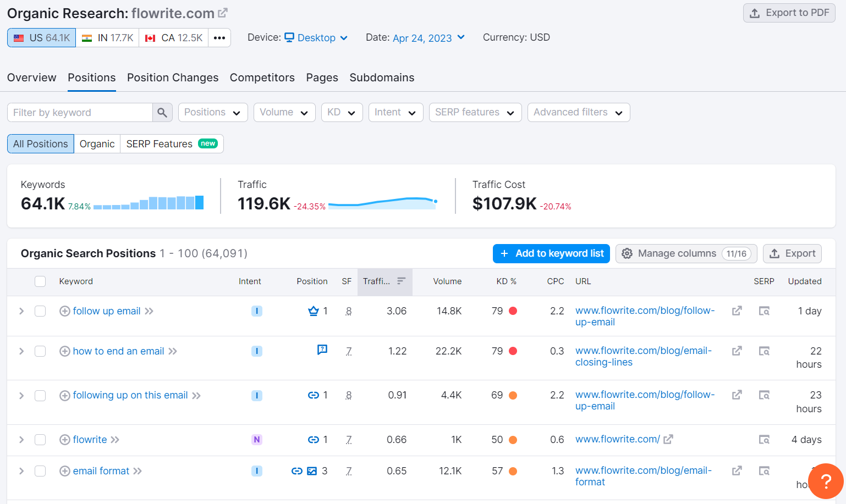846x504 pixels.
Task: Select the IN 17.7K database button
Action: pyautogui.click(x=108, y=38)
